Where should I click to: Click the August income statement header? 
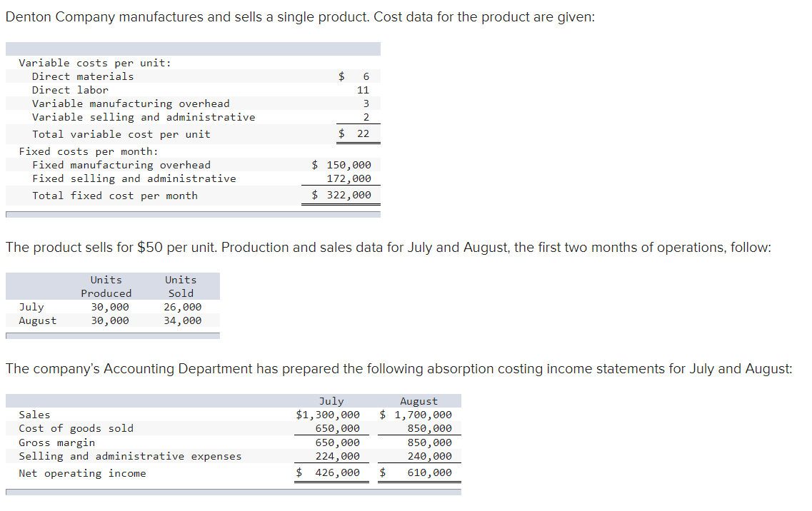pyautogui.click(x=418, y=401)
